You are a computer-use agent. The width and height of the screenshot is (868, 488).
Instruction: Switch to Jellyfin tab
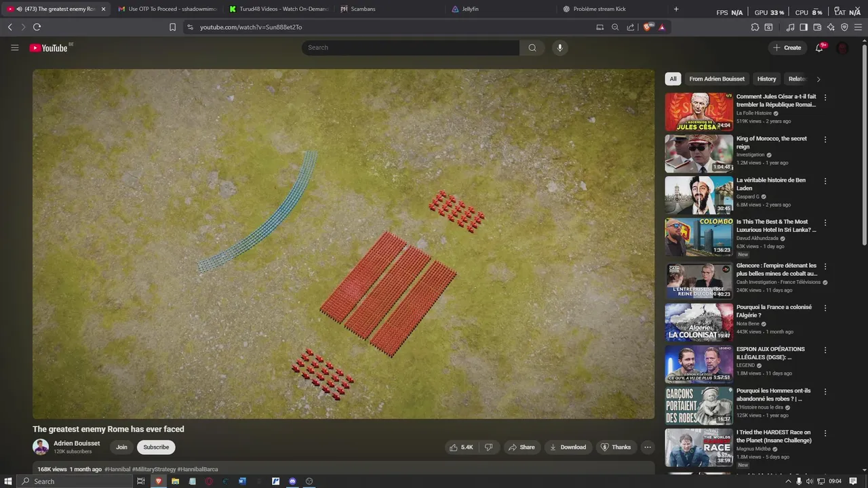tap(501, 9)
